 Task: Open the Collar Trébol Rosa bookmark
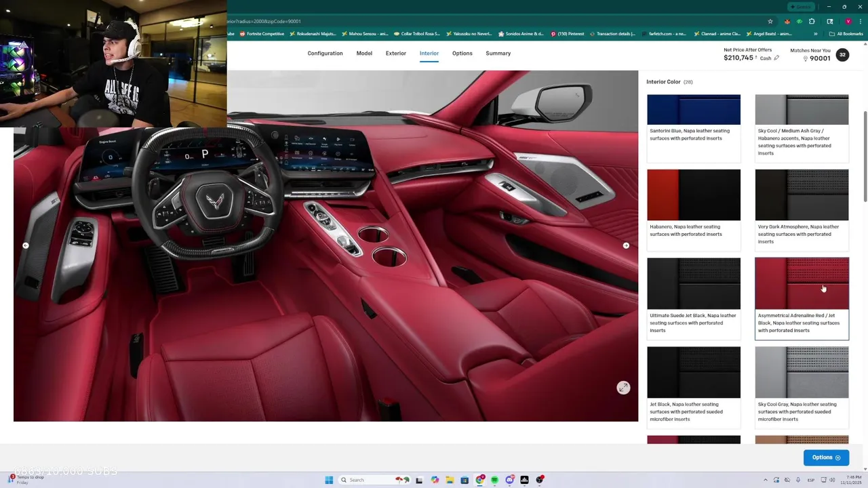[416, 34]
